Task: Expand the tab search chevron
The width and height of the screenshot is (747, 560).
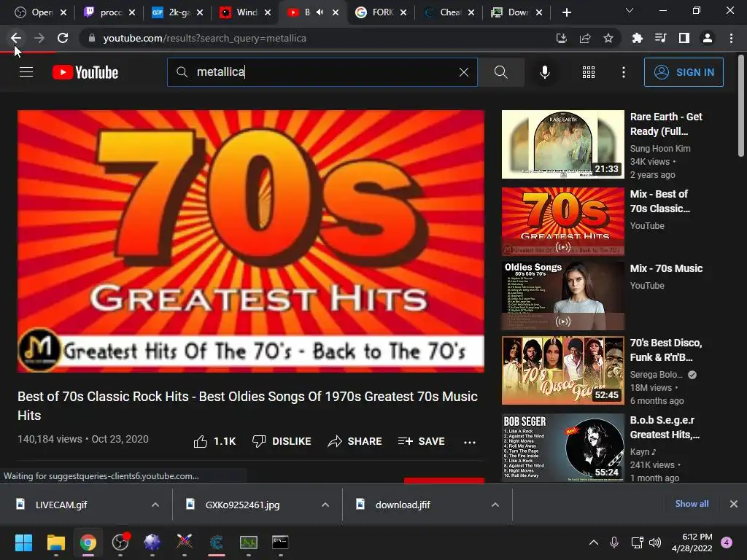Action: pos(630,10)
